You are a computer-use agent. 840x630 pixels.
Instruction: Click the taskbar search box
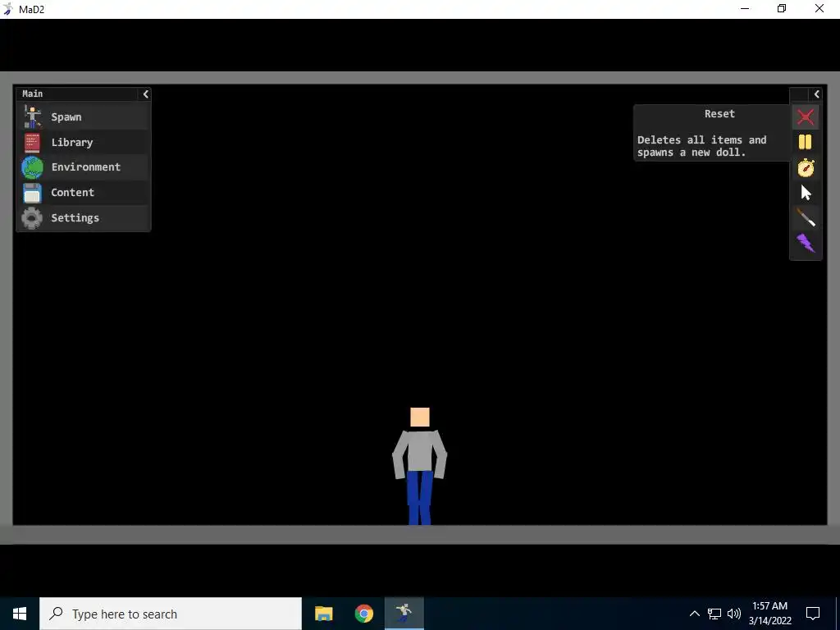[x=171, y=614]
